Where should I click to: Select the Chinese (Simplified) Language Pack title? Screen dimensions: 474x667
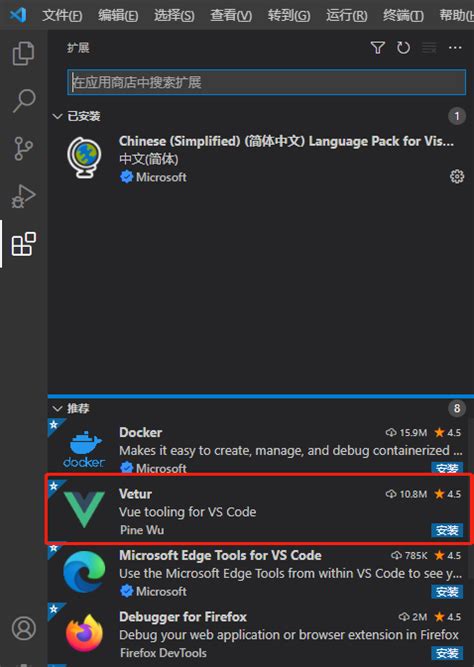click(x=286, y=141)
